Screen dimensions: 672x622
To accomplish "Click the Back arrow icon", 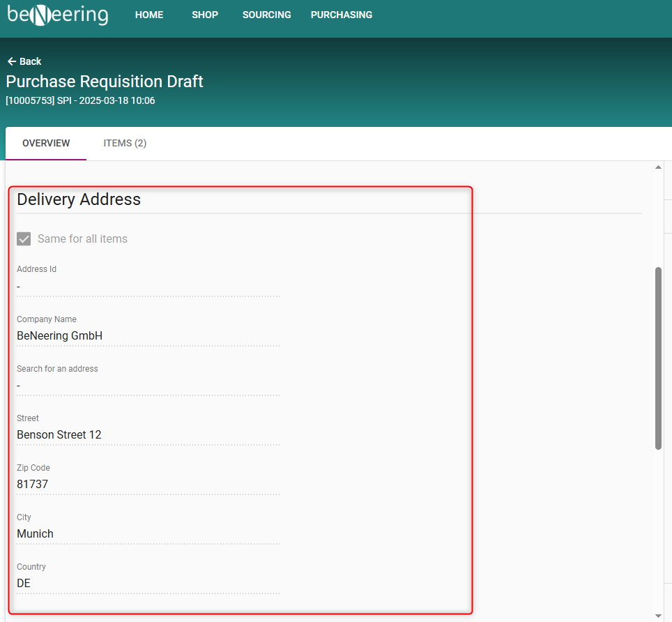I will [x=11, y=61].
